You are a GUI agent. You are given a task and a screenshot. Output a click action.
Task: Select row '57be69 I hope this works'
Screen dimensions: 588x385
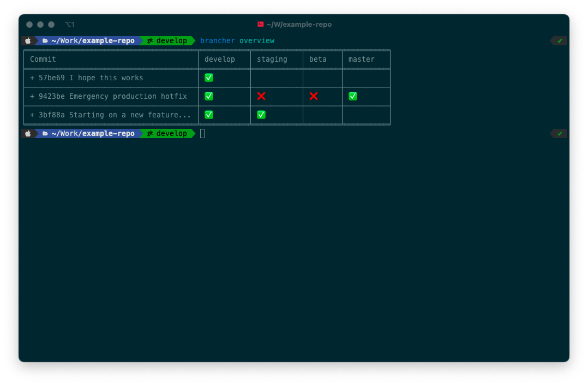(207, 78)
